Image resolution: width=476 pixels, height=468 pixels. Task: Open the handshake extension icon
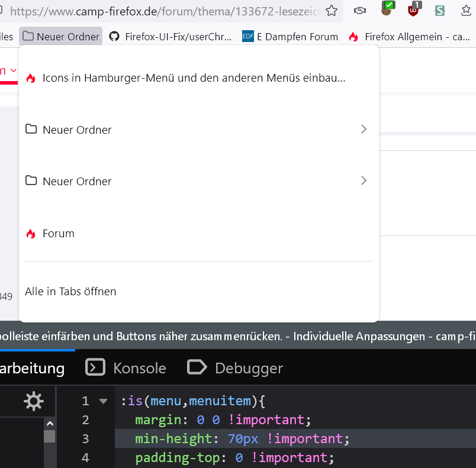[359, 11]
